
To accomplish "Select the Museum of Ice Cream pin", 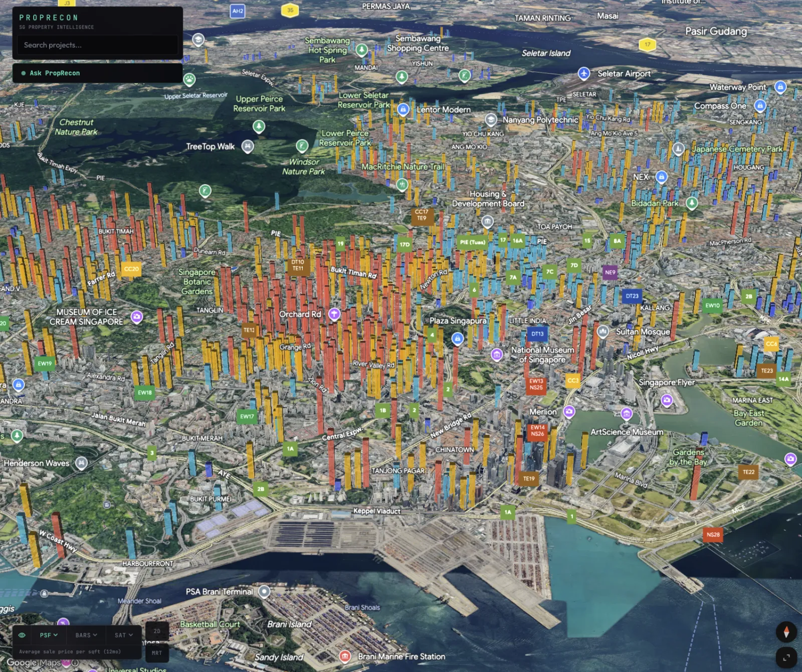I will (x=137, y=317).
